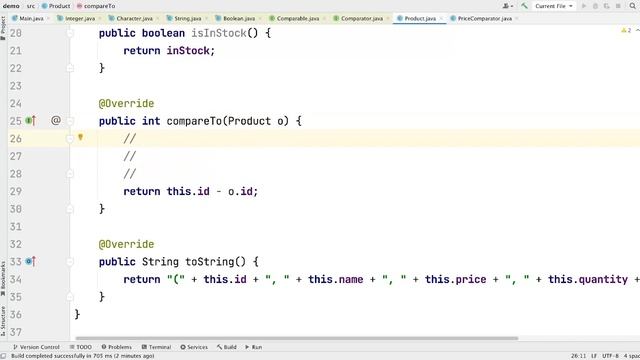Click the horizontal editor scrollbar
Viewport: 640px width, 360px height.
click(297, 338)
